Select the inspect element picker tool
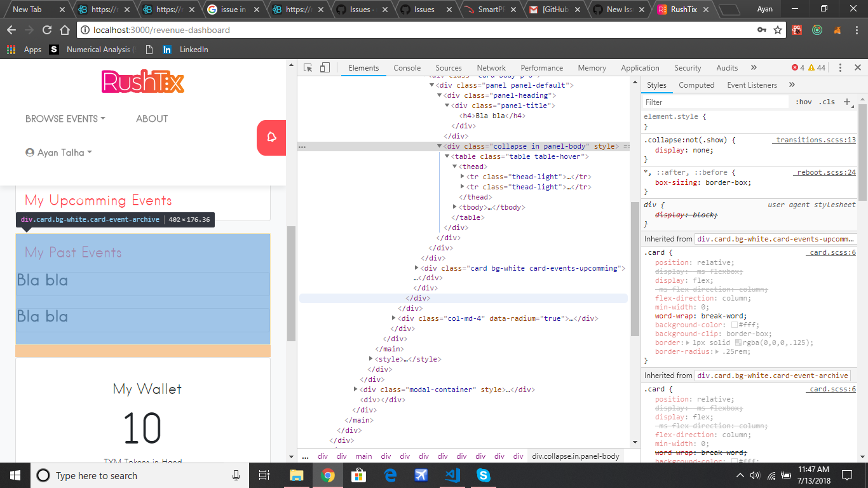 308,67
